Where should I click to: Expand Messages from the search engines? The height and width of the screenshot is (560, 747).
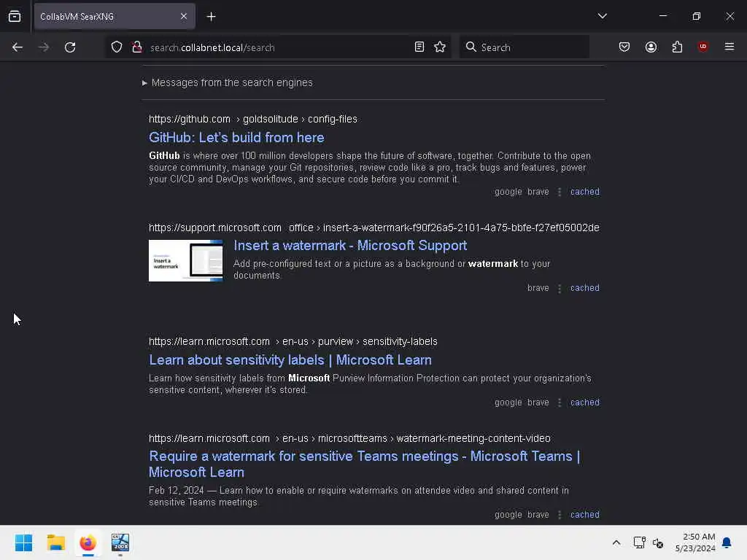click(228, 82)
